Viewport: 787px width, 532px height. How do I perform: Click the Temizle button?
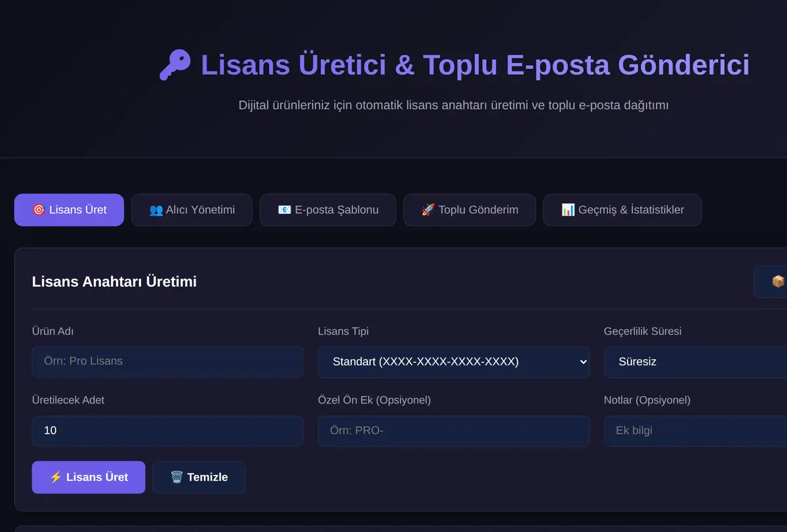pyautogui.click(x=199, y=477)
